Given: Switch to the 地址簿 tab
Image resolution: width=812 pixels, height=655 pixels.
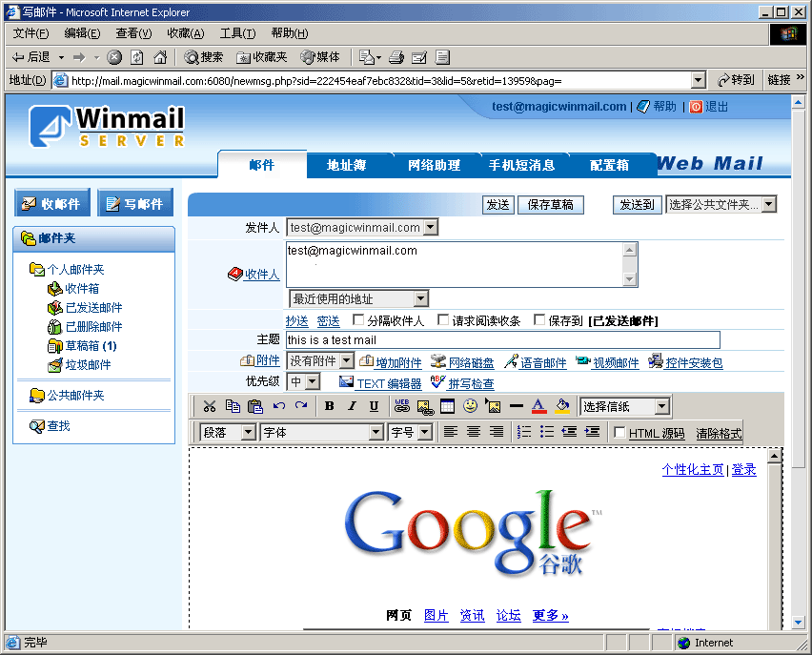Looking at the screenshot, I should 347,165.
